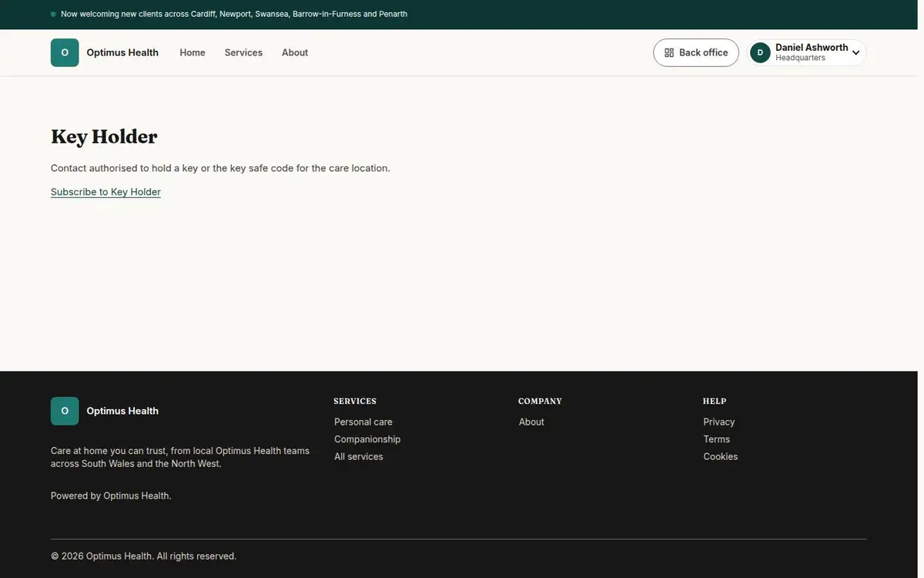Open the About page from header
This screenshot has height=578, width=924.
[x=295, y=52]
